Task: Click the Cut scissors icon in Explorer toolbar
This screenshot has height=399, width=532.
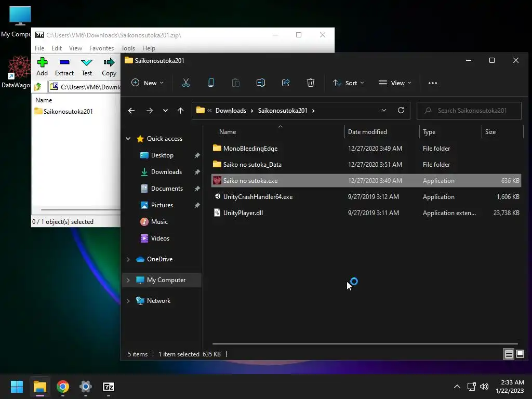Action: [185, 83]
